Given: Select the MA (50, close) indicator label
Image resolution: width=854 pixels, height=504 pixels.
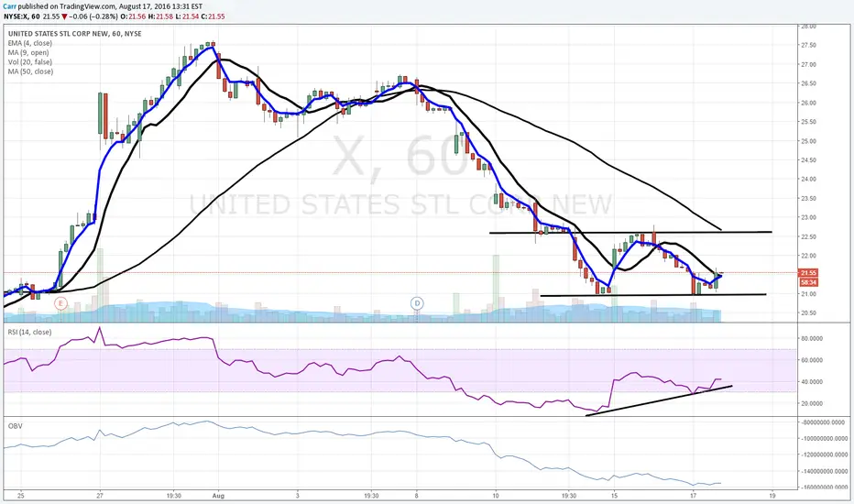Looking at the screenshot, I should coord(30,71).
